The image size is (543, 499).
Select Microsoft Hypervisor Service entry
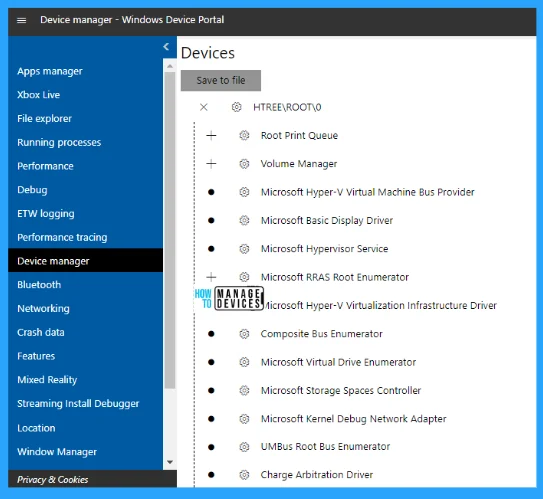[x=324, y=249]
